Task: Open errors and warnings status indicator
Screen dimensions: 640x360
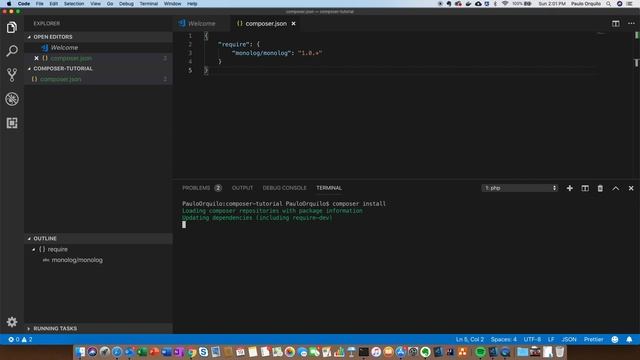Action: (x=20, y=339)
